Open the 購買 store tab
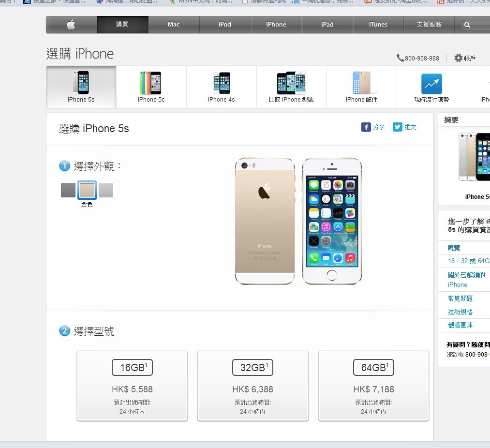 [x=122, y=24]
